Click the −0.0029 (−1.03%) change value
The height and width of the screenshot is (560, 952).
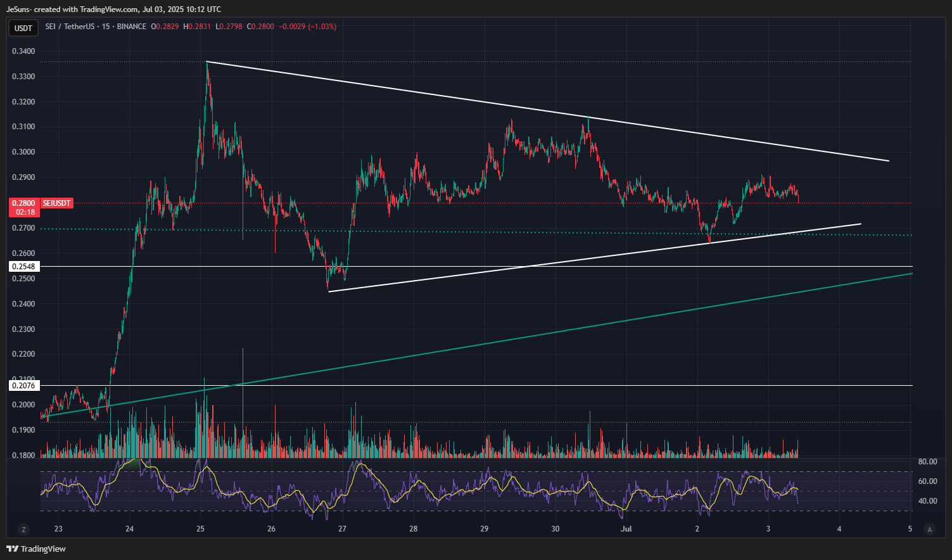tap(308, 27)
